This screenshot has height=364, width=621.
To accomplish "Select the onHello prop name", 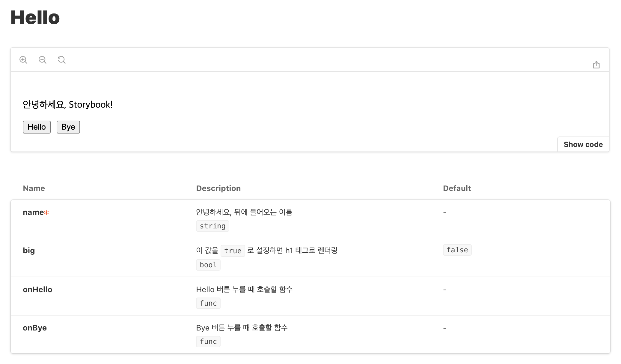I will 37,289.
